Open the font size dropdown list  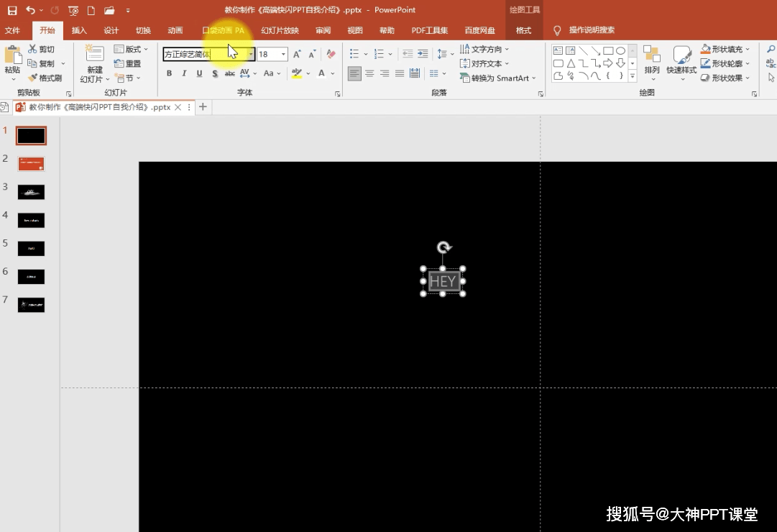(284, 54)
